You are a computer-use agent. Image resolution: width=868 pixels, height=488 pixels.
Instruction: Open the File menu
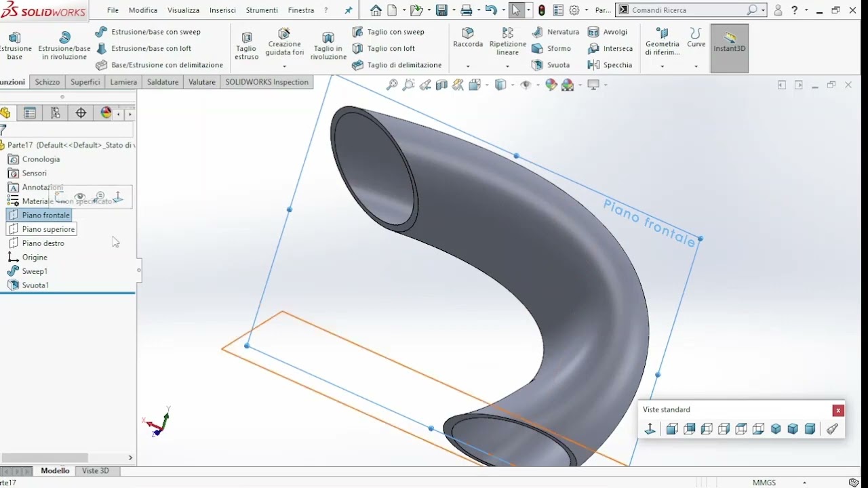pos(113,10)
